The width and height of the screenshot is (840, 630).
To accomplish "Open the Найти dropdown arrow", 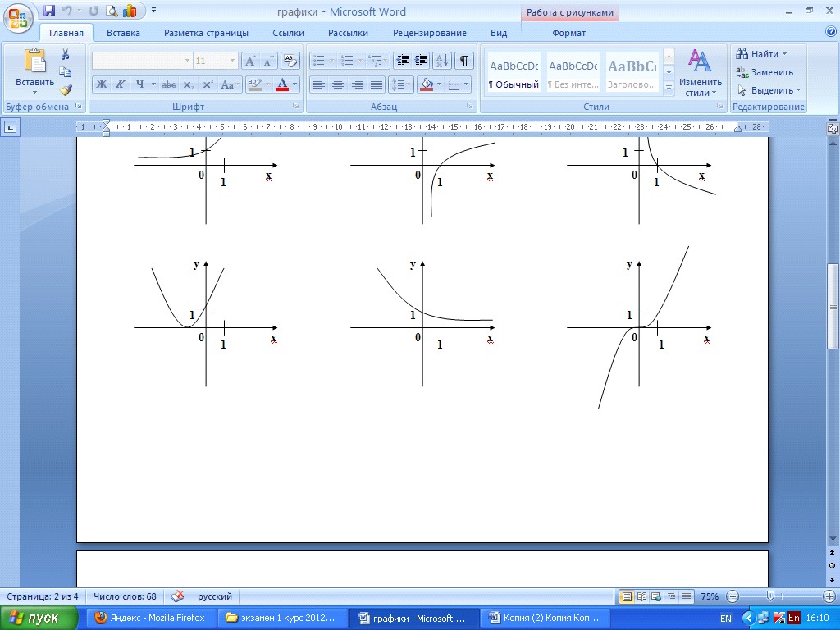I will tap(784, 54).
